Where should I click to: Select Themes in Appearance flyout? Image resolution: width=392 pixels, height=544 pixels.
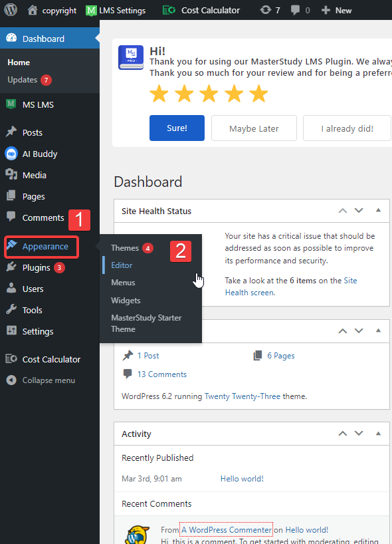pyautogui.click(x=125, y=248)
